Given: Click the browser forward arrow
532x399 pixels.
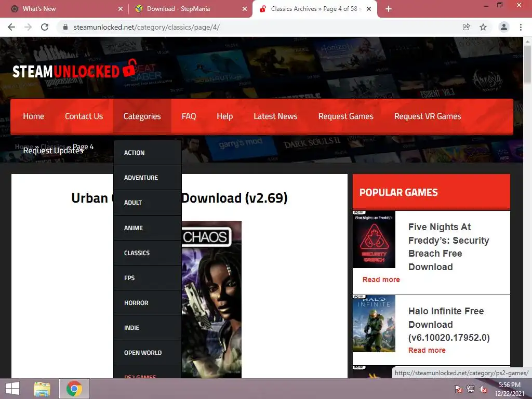Looking at the screenshot, I should click(28, 27).
